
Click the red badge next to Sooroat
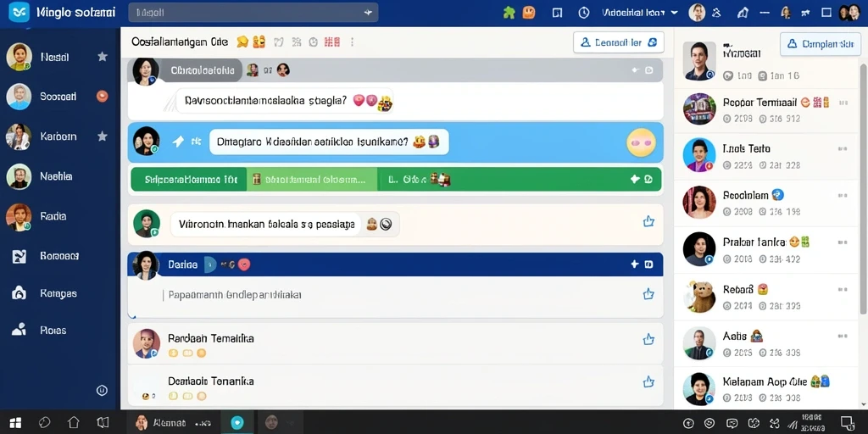102,97
